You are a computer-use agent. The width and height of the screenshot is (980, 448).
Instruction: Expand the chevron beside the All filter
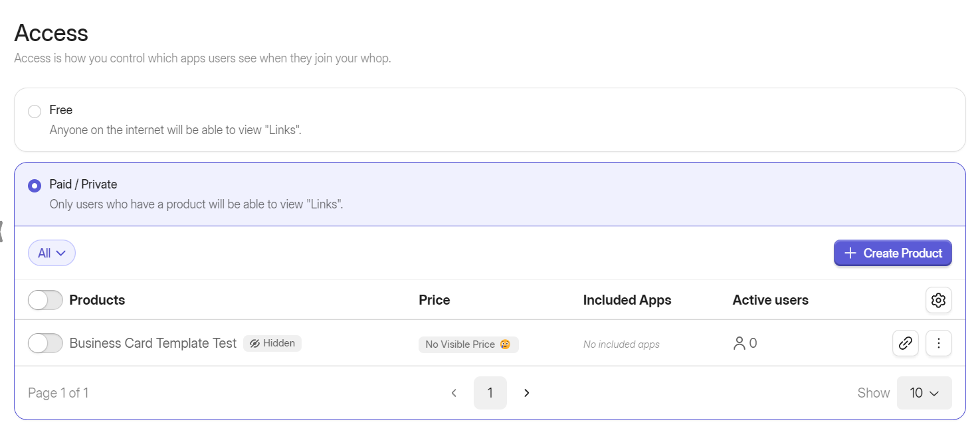(61, 253)
